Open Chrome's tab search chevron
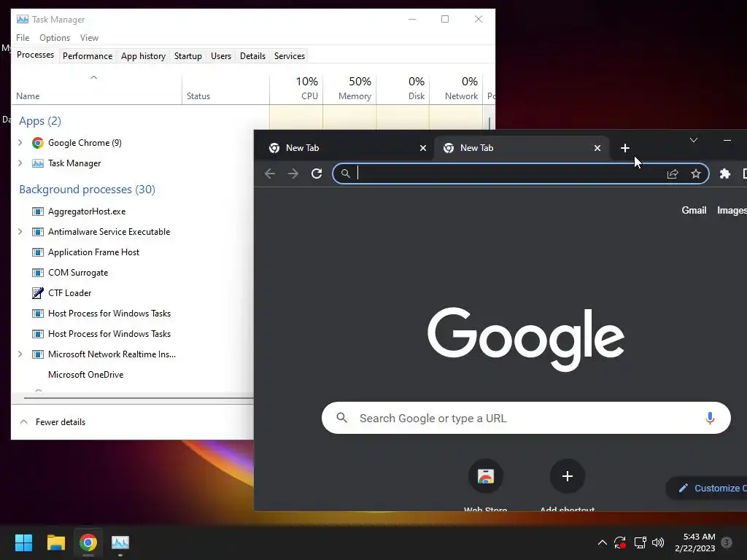Image resolution: width=747 pixels, height=560 pixels. 694,140
